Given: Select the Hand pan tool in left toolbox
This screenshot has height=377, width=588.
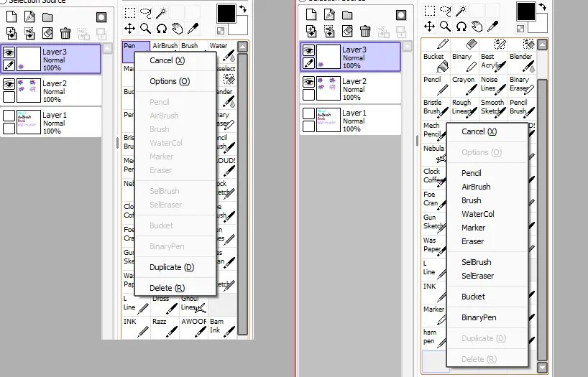Looking at the screenshot, I should [177, 29].
